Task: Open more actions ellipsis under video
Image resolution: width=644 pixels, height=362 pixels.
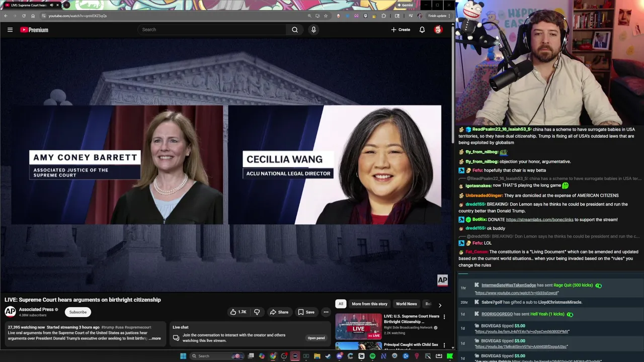Action: tap(326, 312)
